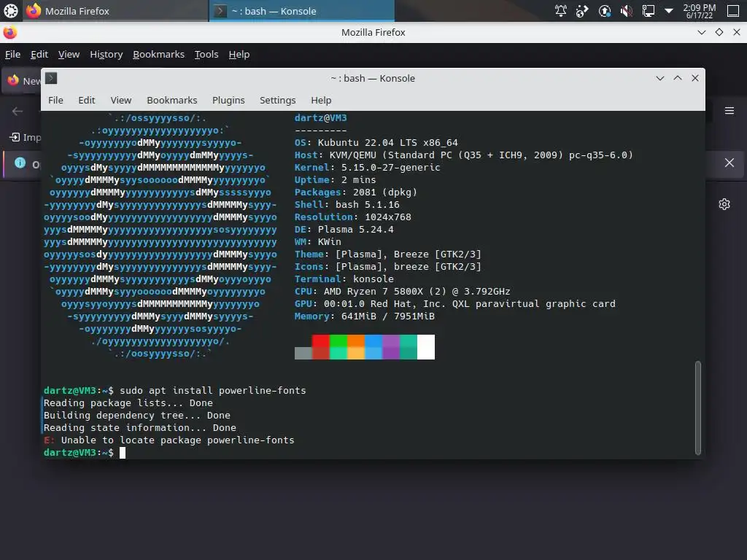This screenshot has height=560, width=747.
Task: Click the KDE Connect tray icon
Action: coord(582,10)
